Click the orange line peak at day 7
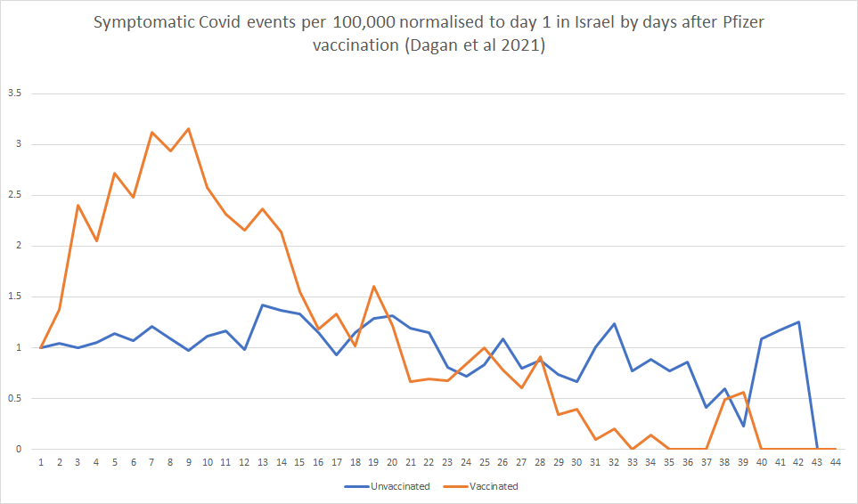Image resolution: width=858 pixels, height=504 pixels. tap(151, 133)
